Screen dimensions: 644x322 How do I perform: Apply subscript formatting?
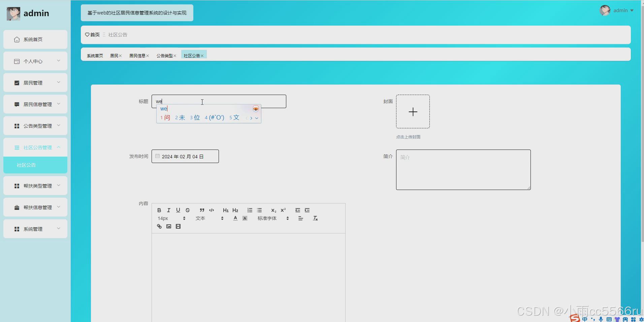[x=273, y=210]
